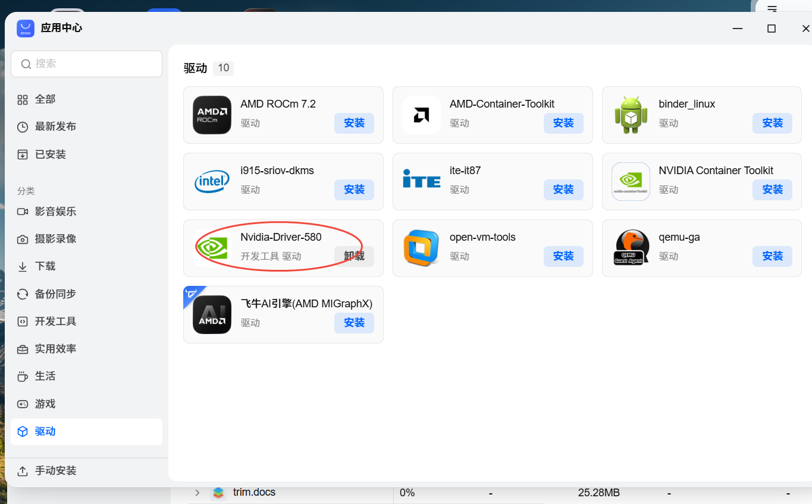
Task: Click the 应用中心 store logo in the title bar
Action: 26,28
